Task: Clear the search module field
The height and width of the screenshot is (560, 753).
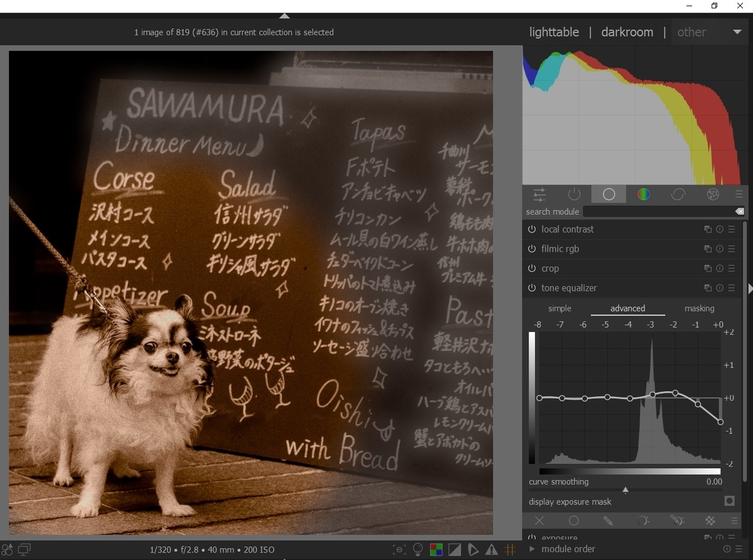Action: tap(739, 212)
